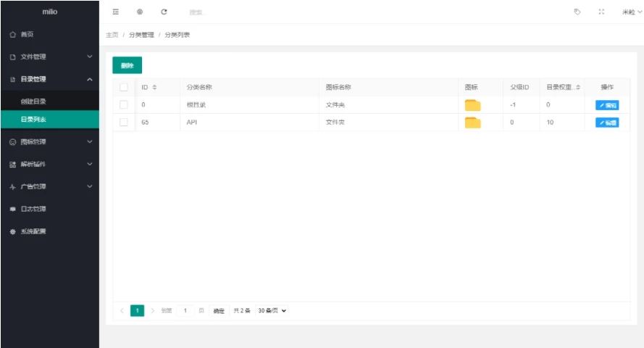Click the green 删除 button
Viewport: 644px width, 348px height.
[127, 65]
